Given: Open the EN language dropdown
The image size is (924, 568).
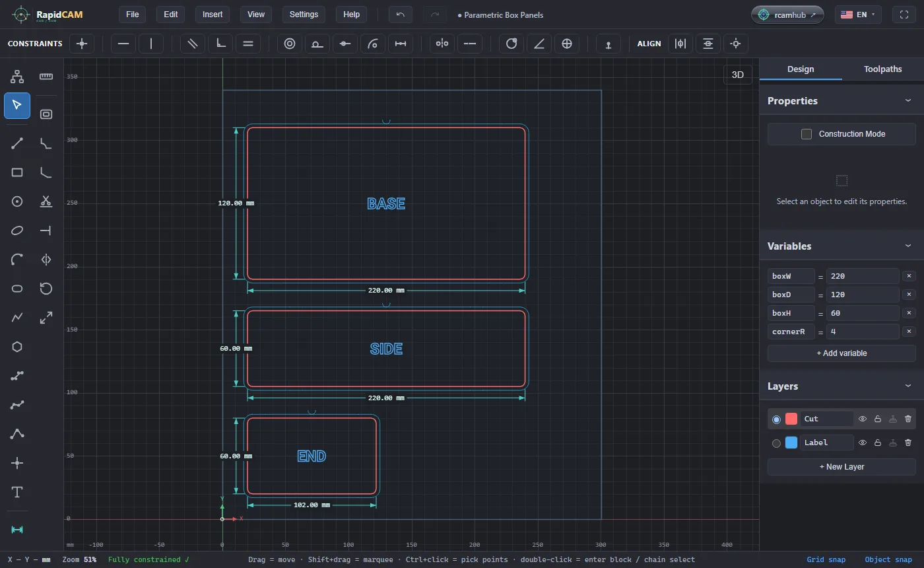Looking at the screenshot, I should click(x=857, y=15).
